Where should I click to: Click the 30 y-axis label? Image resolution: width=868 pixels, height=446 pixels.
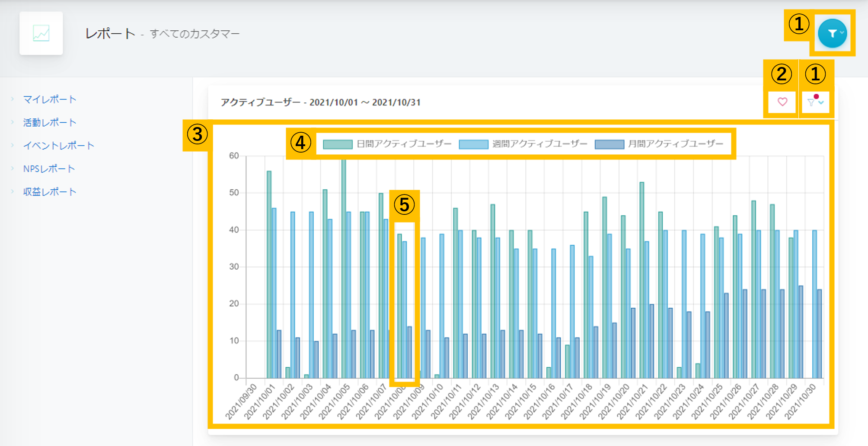234,267
